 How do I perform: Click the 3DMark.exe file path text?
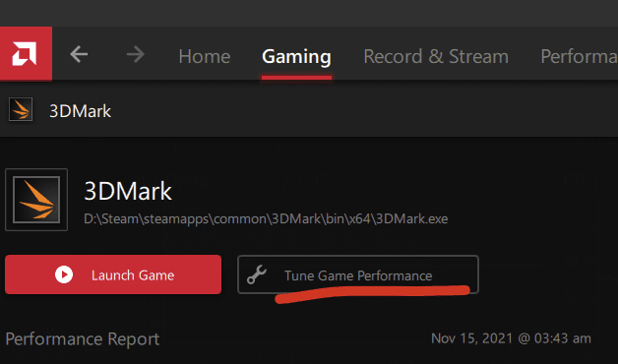[266, 218]
